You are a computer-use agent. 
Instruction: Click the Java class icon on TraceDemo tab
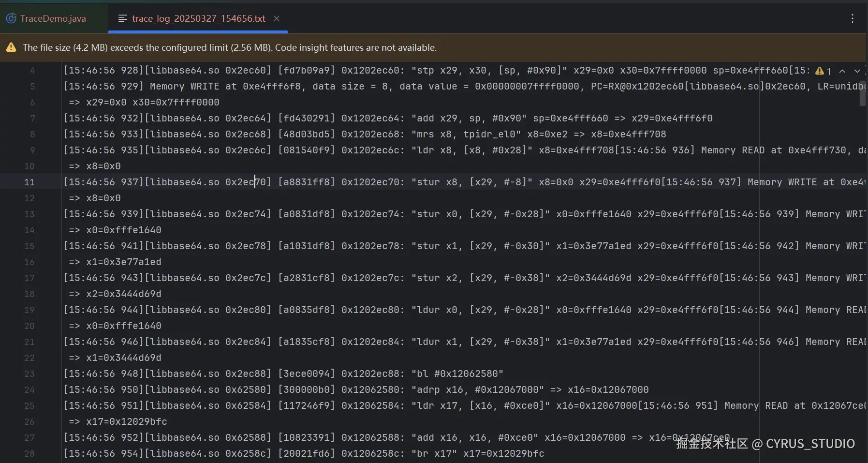(x=11, y=18)
